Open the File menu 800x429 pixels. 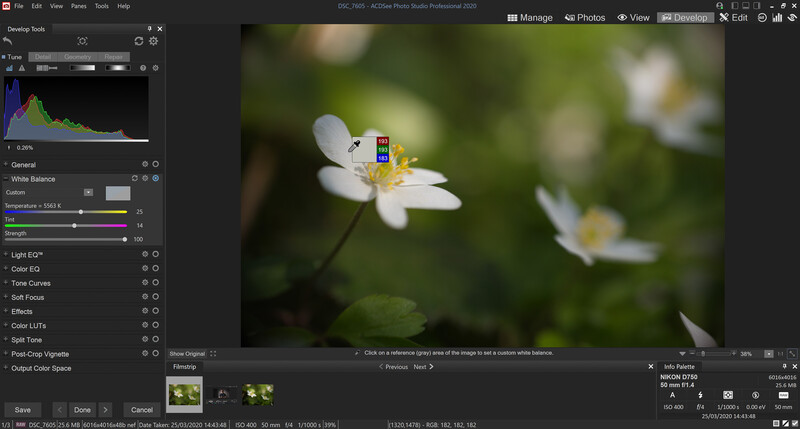[18, 6]
